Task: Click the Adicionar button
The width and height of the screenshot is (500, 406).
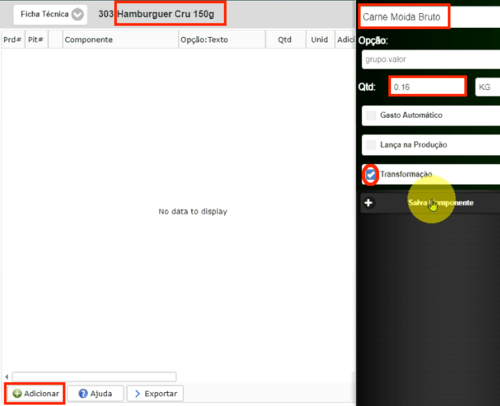Action: [x=35, y=394]
